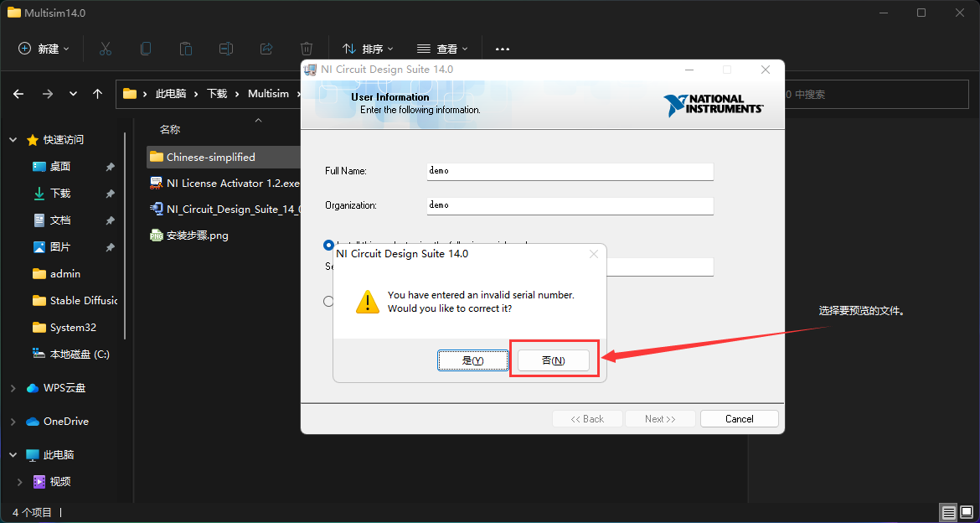The width and height of the screenshot is (980, 523).
Task: Click the 是(Y) button in the dialog
Action: (x=472, y=360)
